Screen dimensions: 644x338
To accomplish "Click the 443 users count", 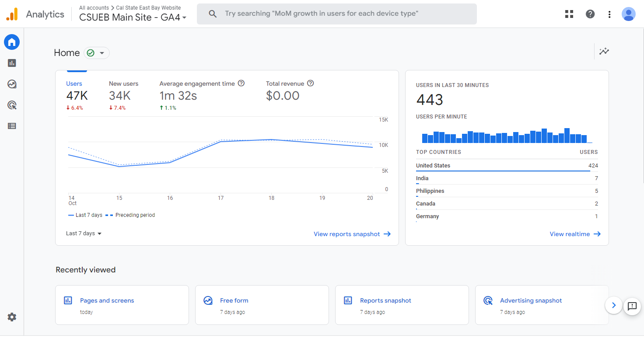I will [430, 100].
